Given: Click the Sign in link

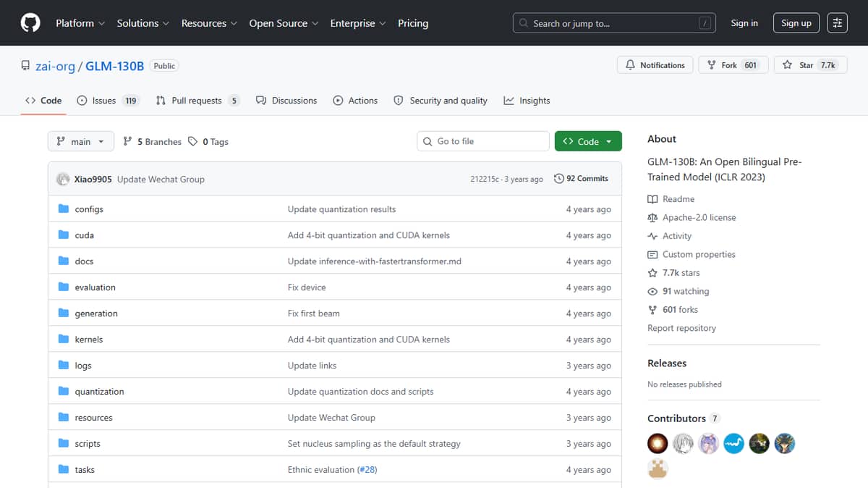Looking at the screenshot, I should tap(744, 23).
